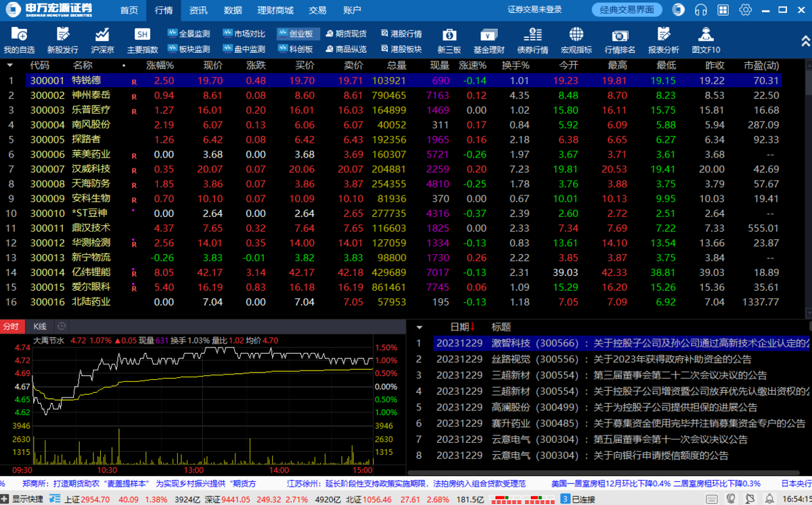Open 资讯 news menu
The width and height of the screenshot is (812, 505).
(x=198, y=10)
